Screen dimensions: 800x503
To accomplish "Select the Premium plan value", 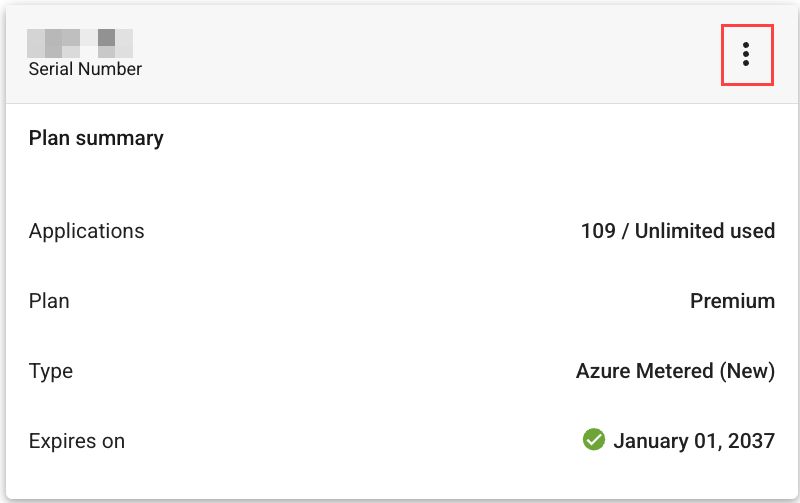I will tap(733, 301).
